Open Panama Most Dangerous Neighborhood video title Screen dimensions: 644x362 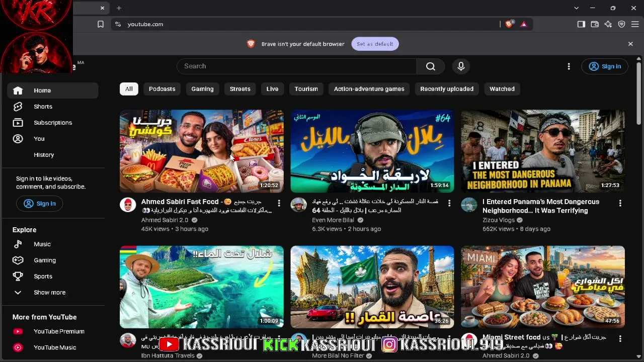point(541,206)
